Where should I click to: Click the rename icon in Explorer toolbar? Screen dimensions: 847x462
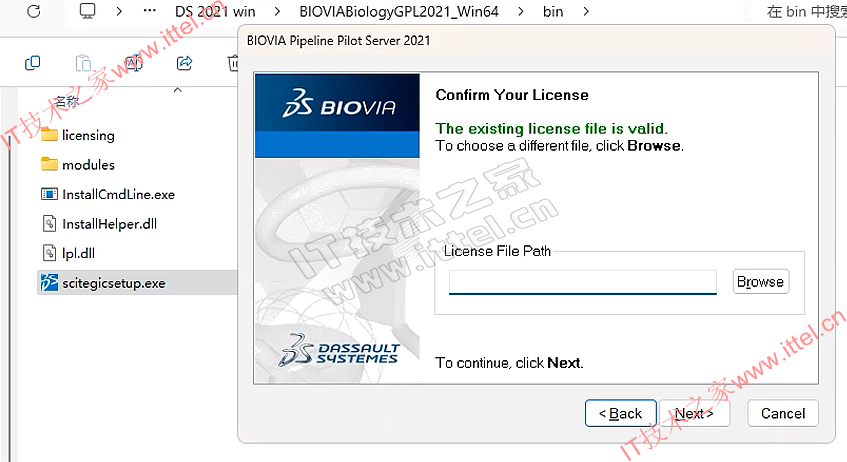pos(133,63)
